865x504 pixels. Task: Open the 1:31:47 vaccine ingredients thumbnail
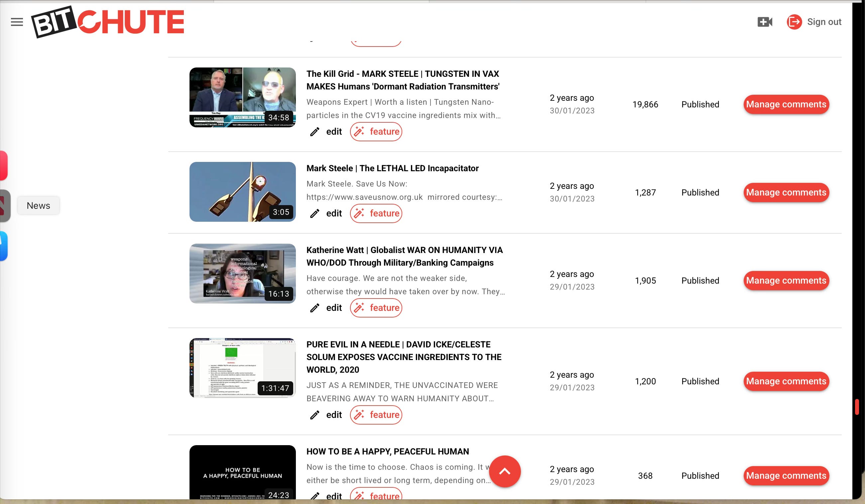tap(242, 368)
